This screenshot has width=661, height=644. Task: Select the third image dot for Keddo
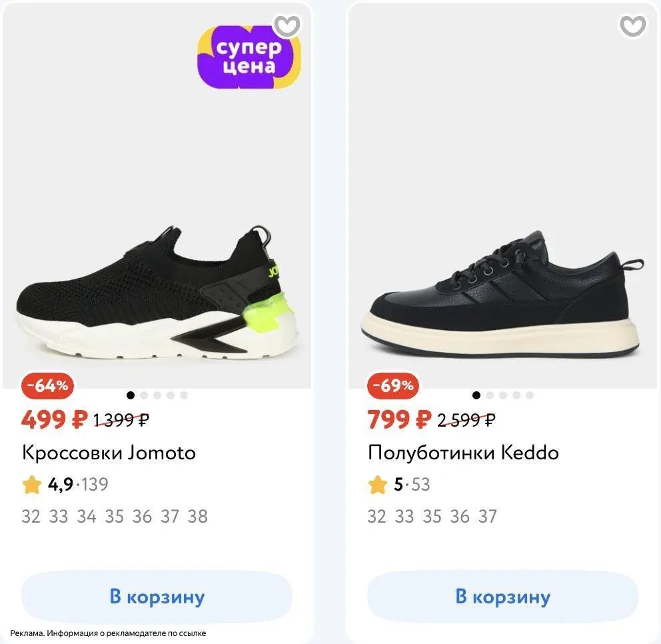[503, 395]
